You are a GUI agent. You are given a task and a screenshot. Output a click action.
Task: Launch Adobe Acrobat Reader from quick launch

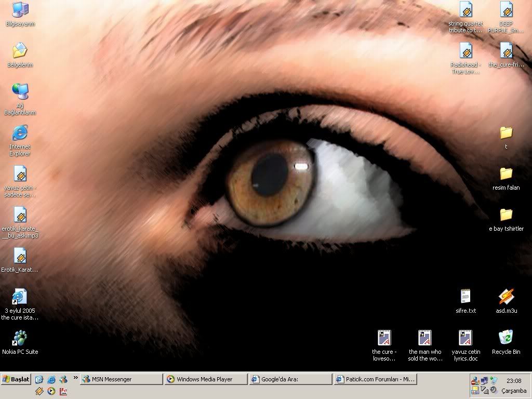click(x=63, y=391)
